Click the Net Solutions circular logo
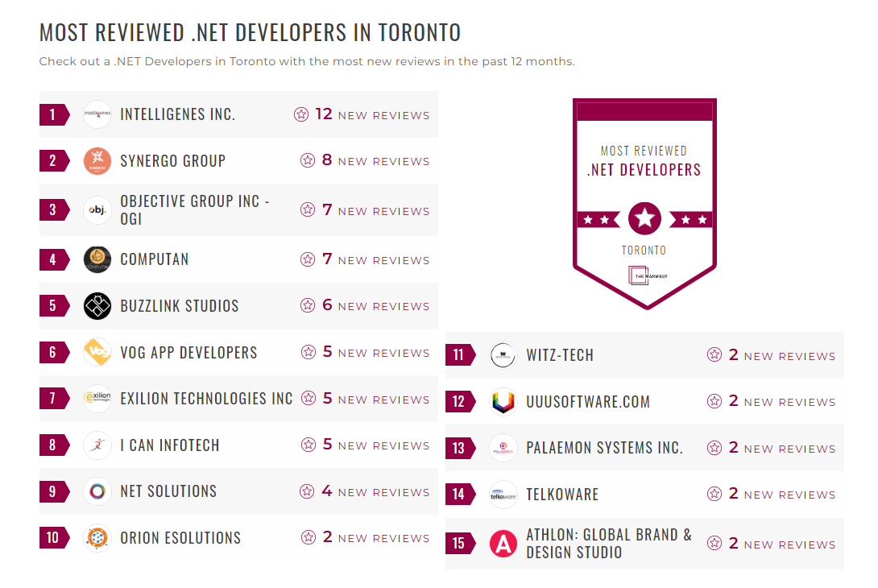 [97, 491]
